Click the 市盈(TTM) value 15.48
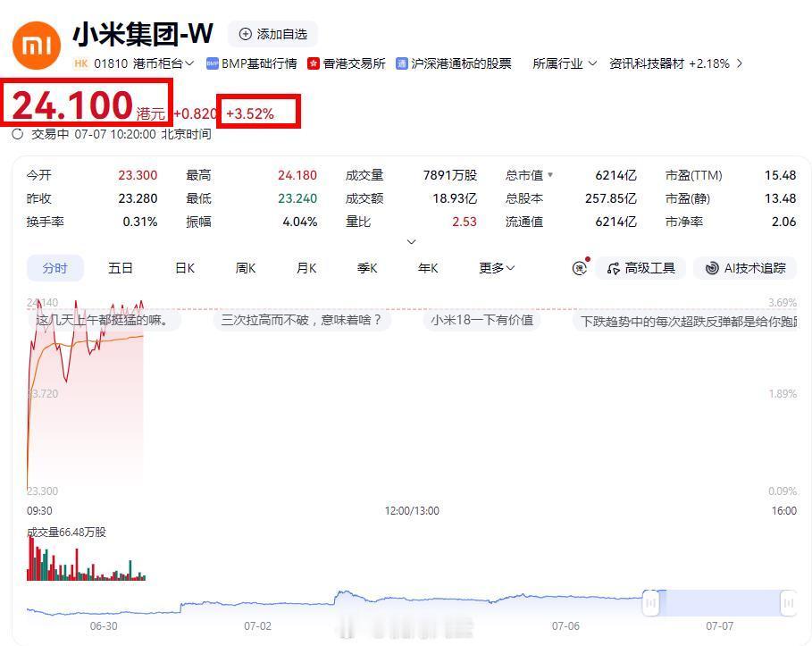 [781, 175]
